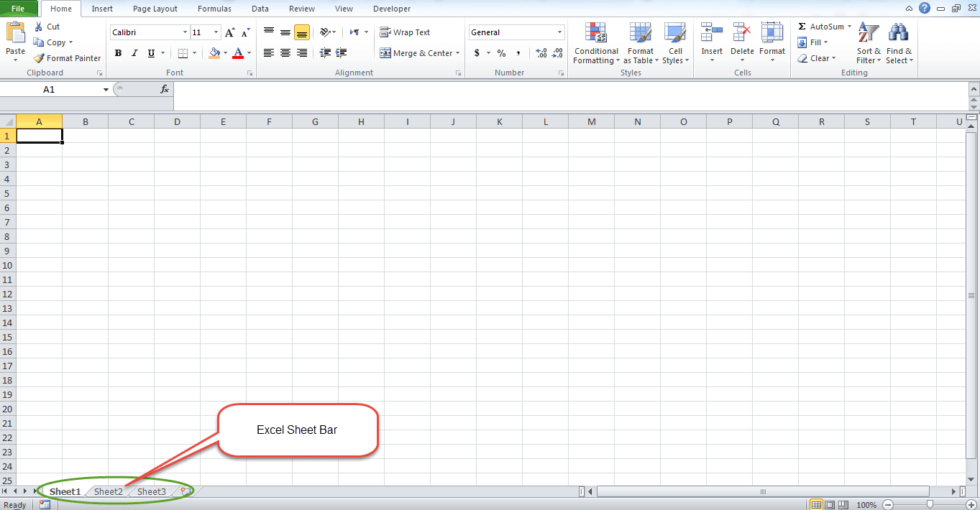
Task: Open the Clipboard dialog launcher
Action: [x=100, y=73]
